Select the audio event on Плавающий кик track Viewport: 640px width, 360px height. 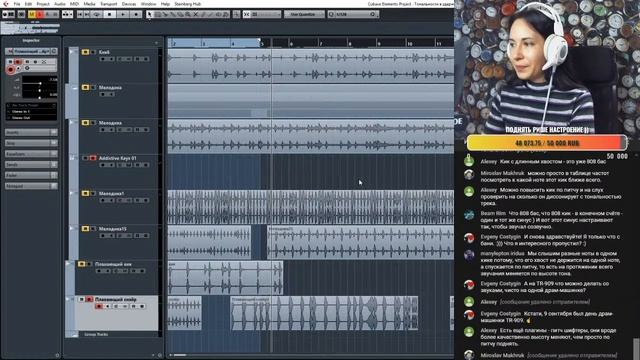225,278
